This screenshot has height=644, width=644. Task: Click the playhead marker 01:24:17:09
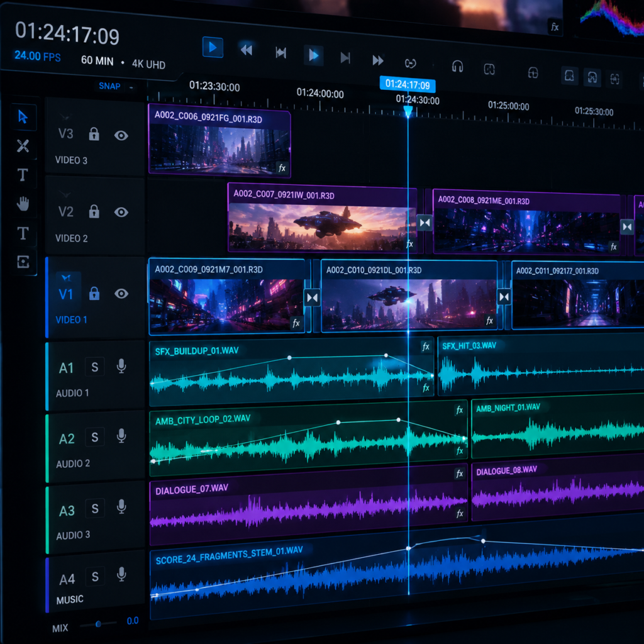pos(408,85)
